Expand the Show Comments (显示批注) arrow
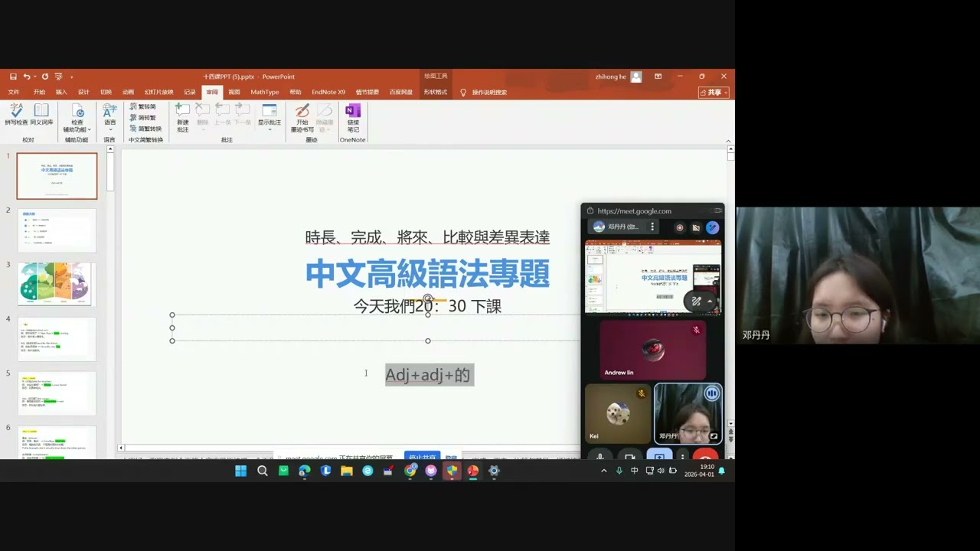This screenshot has width=980, height=551. click(269, 129)
